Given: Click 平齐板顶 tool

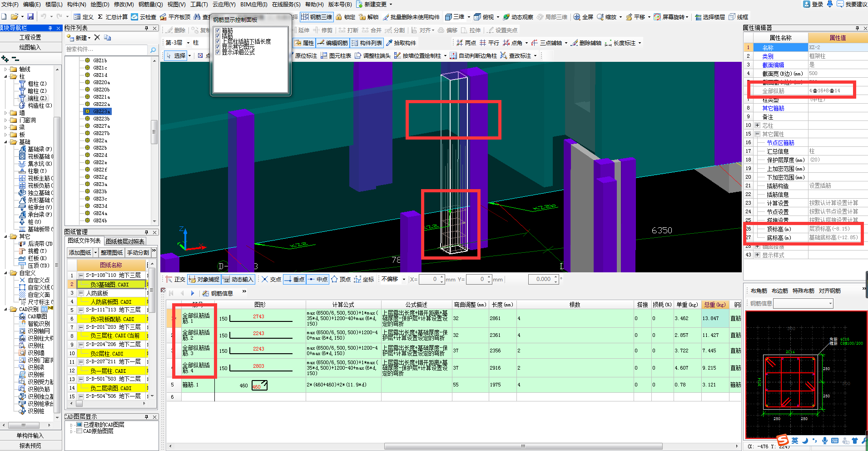Looking at the screenshot, I should click(x=175, y=17).
